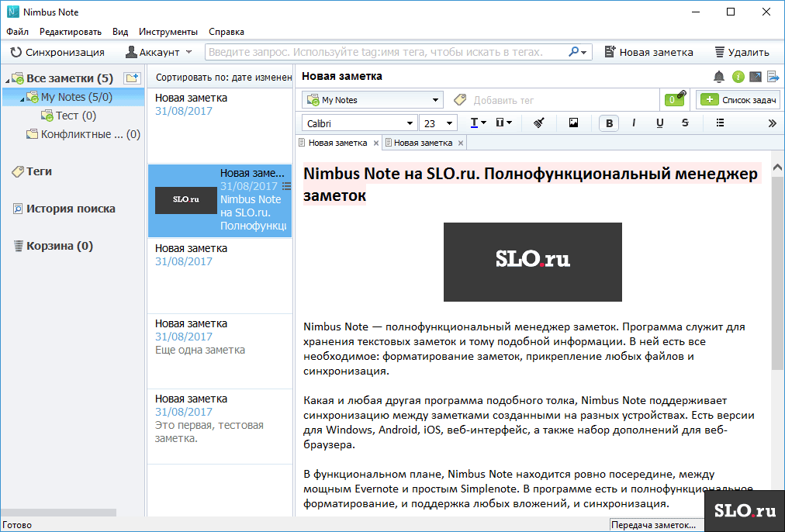The height and width of the screenshot is (532, 785).
Task: Click the add new folder icon
Action: tap(132, 78)
